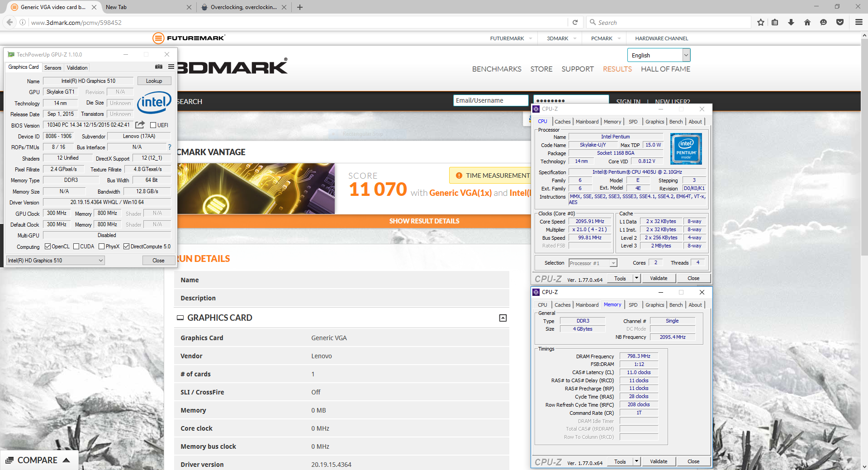Open Pocket icon in toolbar

840,22
